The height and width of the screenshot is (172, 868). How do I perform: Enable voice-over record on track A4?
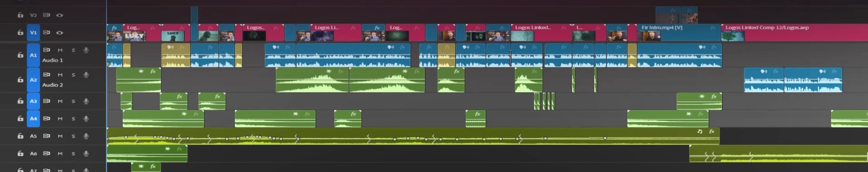tap(86, 119)
